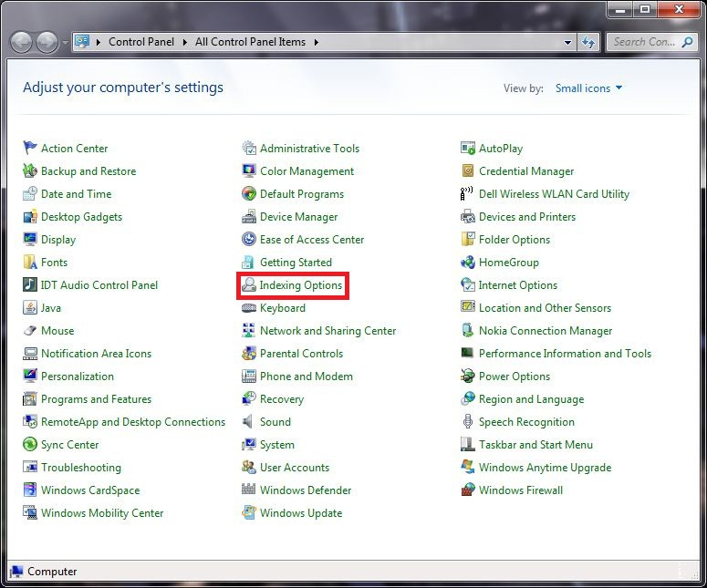Image resolution: width=707 pixels, height=588 pixels.
Task: Click the HomeGroup spheres icon
Action: [x=468, y=262]
